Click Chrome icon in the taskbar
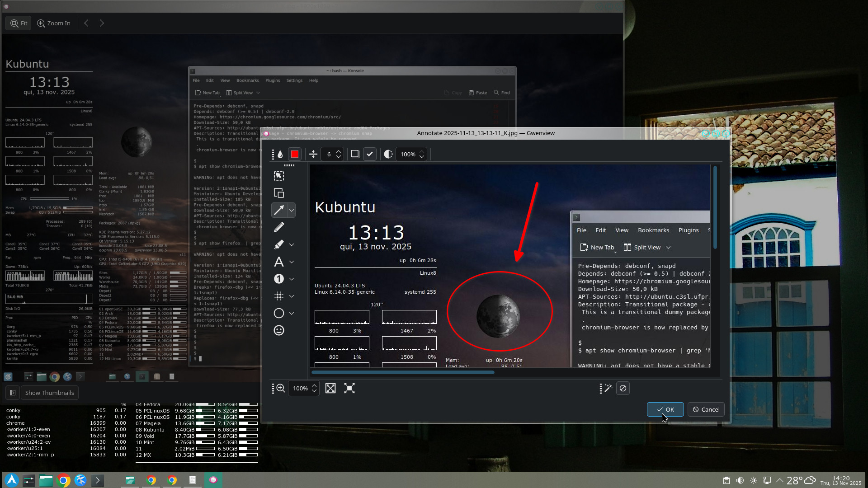The image size is (868, 488). pyautogui.click(x=64, y=480)
